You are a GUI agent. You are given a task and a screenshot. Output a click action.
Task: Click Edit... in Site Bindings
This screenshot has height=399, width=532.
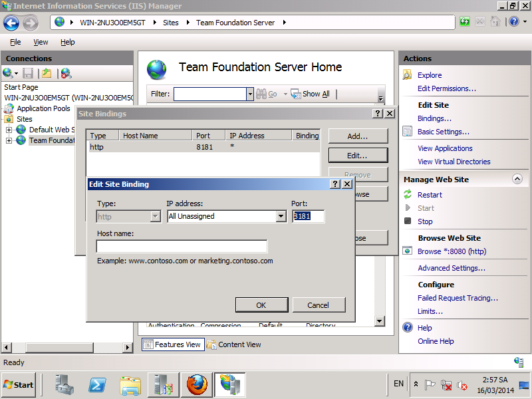pos(358,156)
